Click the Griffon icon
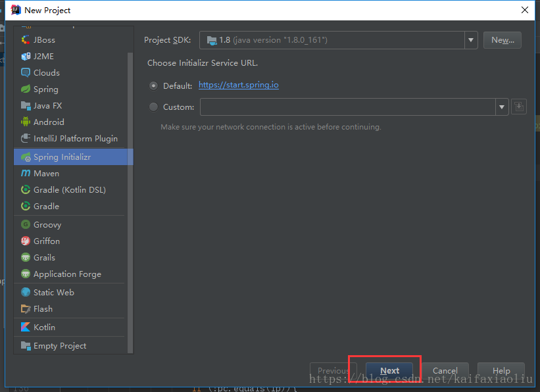The width and height of the screenshot is (540, 392). [x=26, y=241]
